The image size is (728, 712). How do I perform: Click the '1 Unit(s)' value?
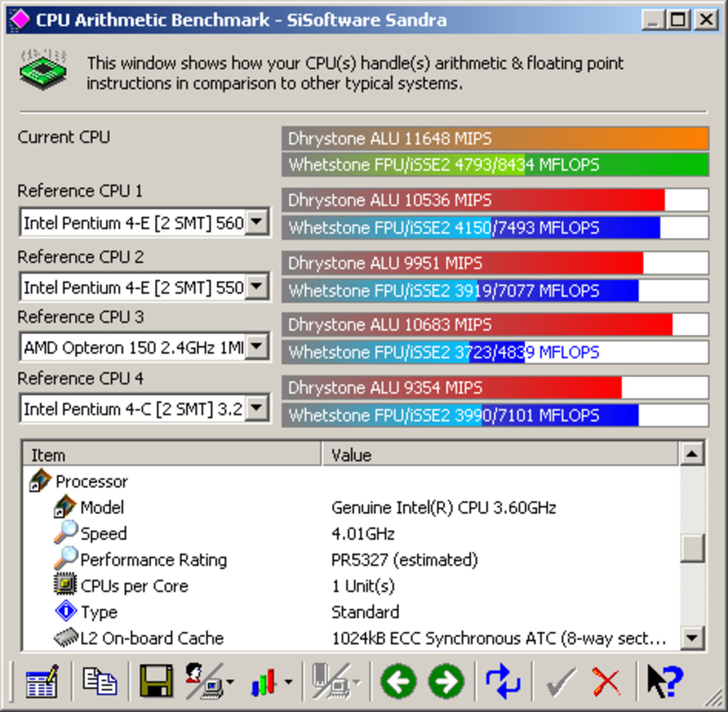pos(363,586)
